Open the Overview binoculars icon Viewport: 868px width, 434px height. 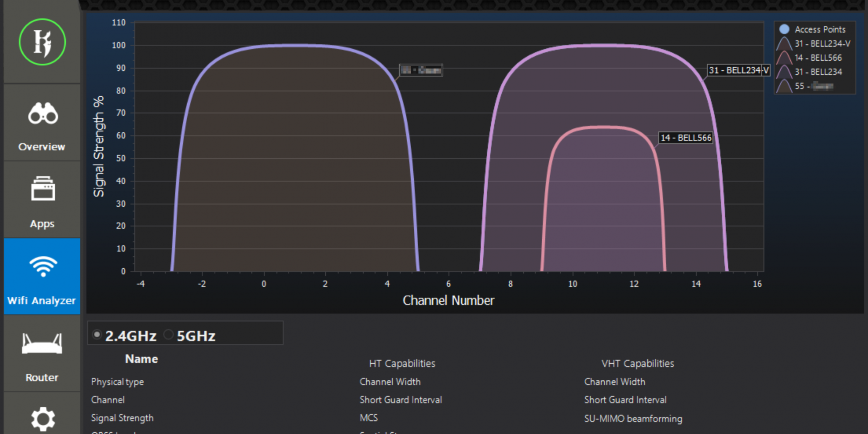click(x=43, y=114)
